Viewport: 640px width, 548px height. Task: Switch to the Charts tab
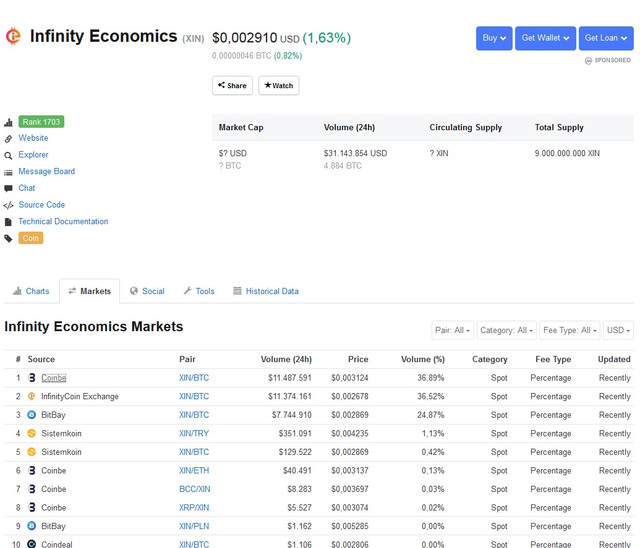pyautogui.click(x=31, y=291)
